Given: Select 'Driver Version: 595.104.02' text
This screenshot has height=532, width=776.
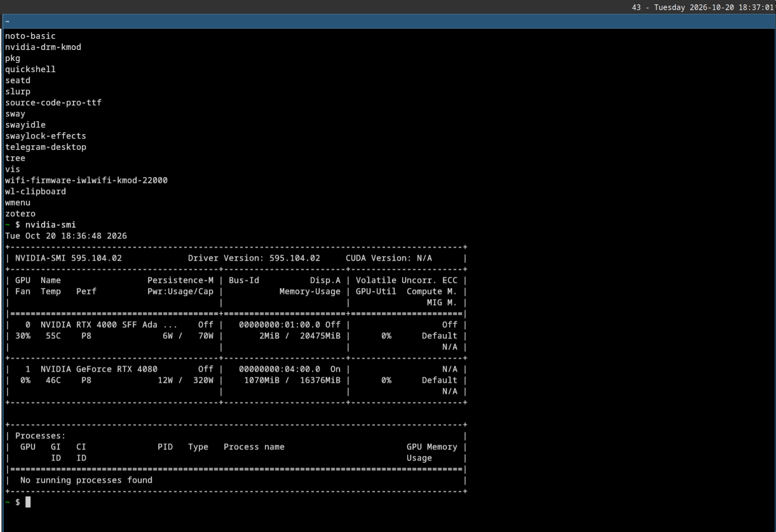Looking at the screenshot, I should [254, 258].
